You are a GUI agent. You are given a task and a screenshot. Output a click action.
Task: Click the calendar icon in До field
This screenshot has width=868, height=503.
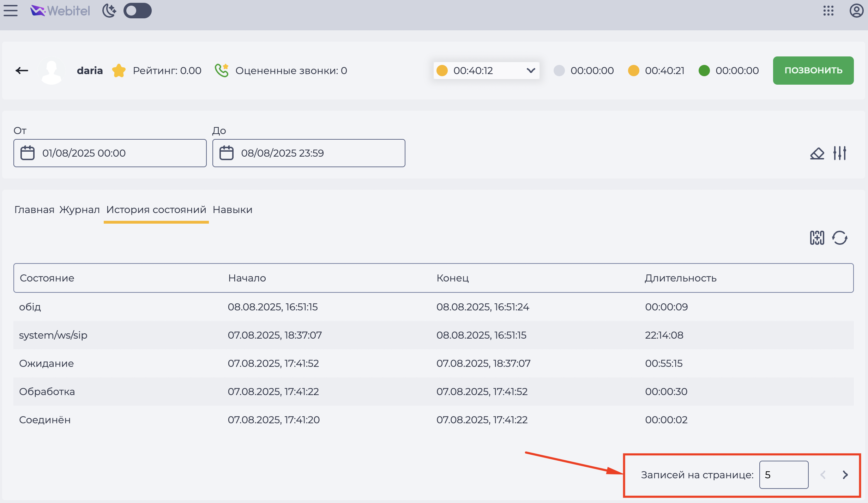point(227,153)
